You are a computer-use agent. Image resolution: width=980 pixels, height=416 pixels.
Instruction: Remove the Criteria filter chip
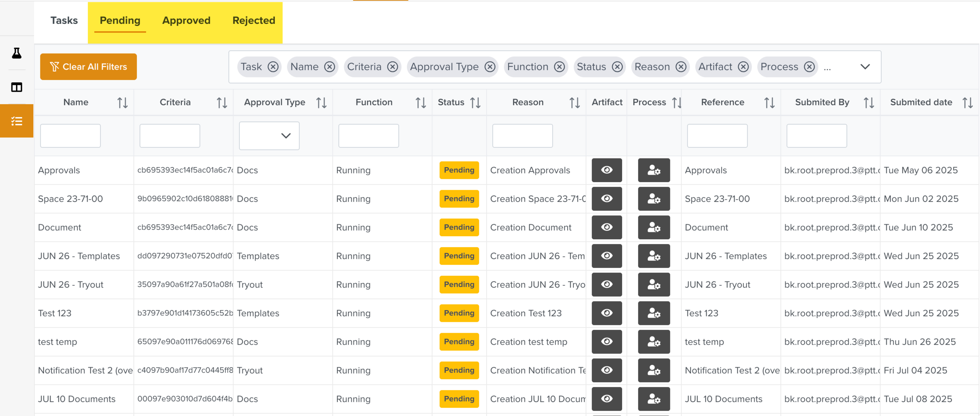point(392,67)
